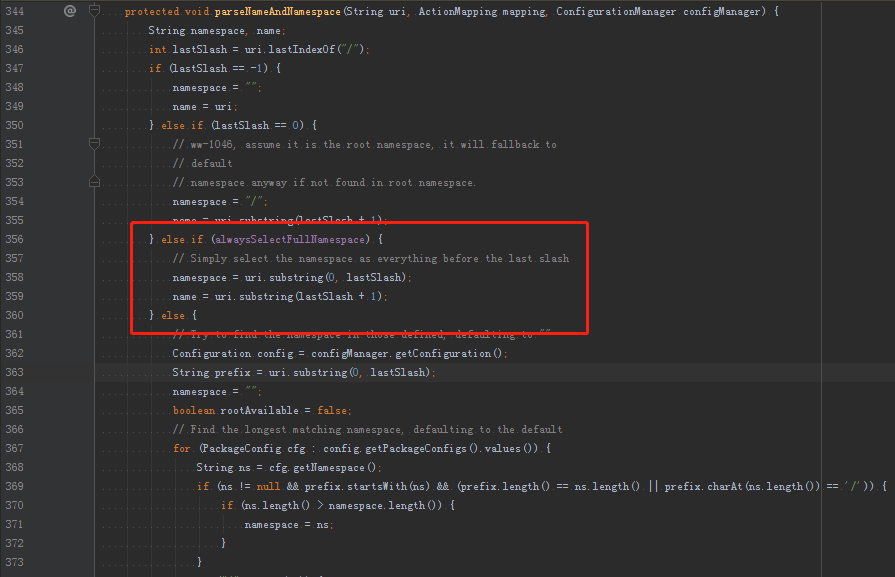Click 'config.getPackageConfigs().values()' on line 367
The height and width of the screenshot is (577, 895).
pyautogui.click(x=430, y=449)
